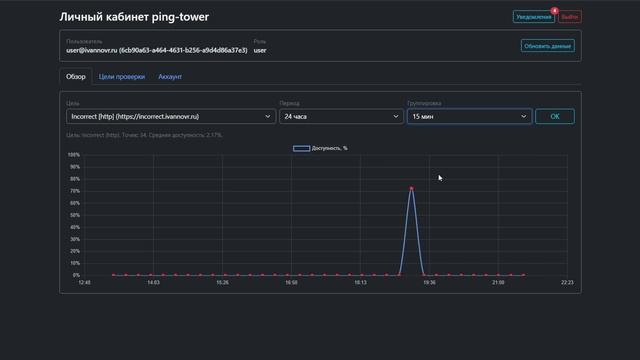Viewport: 640px width, 360px height.
Task: Open the Уведомления notifications button
Action: click(x=533, y=17)
